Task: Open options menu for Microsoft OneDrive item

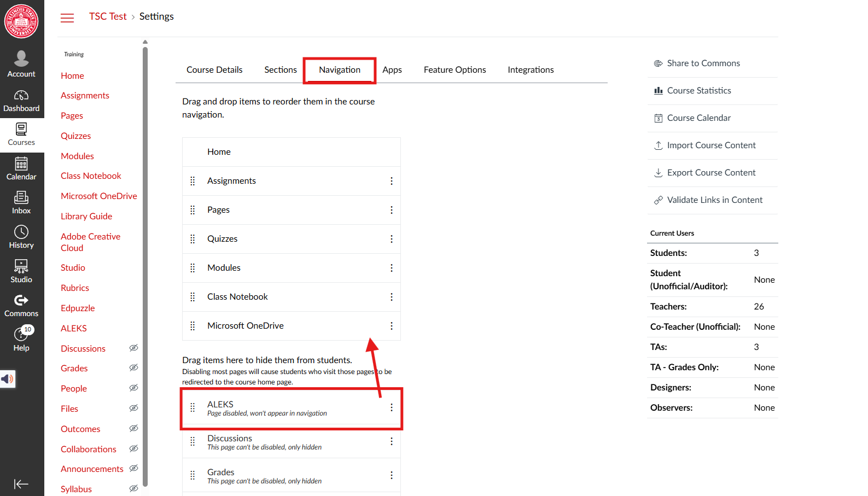Action: [391, 326]
